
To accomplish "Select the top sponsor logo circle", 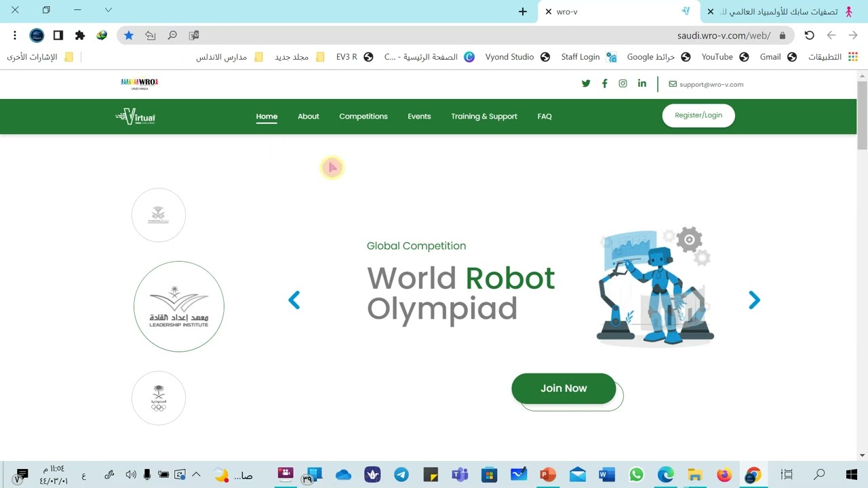I will 159,215.
